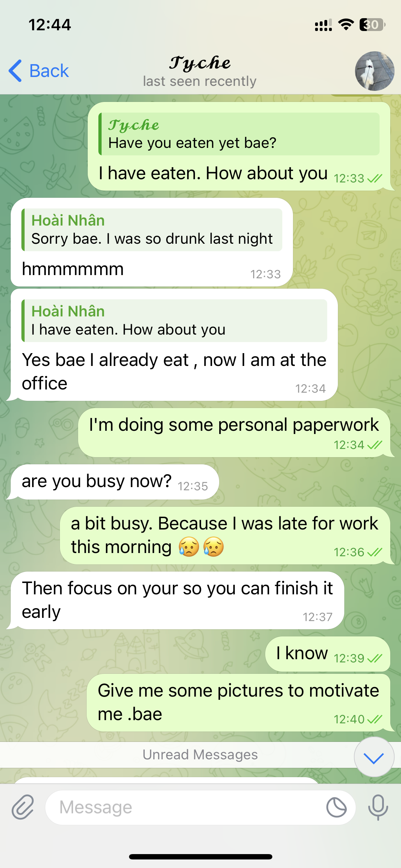Viewport: 401px width, 868px height.
Task: Open chat info via Tyche title
Action: tap(200, 63)
